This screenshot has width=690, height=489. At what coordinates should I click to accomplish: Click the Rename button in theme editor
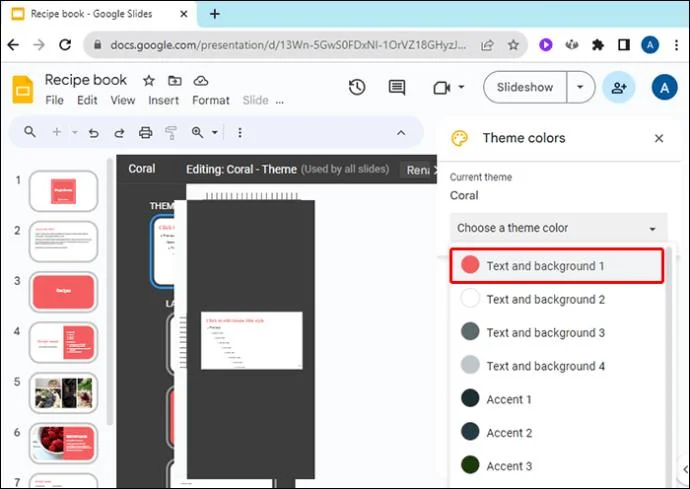tap(418, 170)
